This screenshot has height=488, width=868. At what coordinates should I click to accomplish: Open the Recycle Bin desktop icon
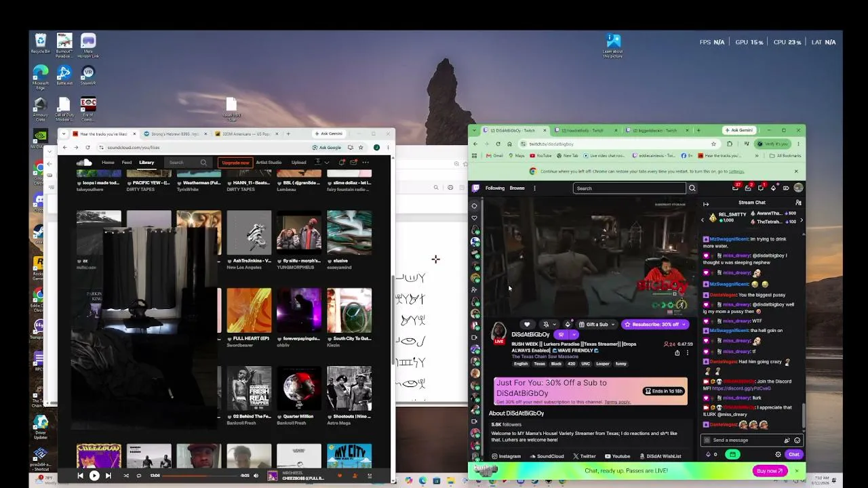(x=41, y=44)
